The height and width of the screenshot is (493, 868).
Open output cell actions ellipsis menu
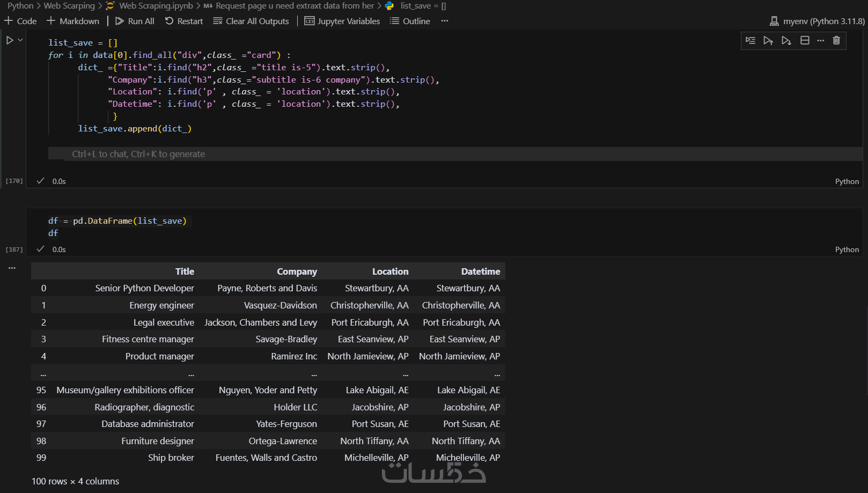click(12, 268)
